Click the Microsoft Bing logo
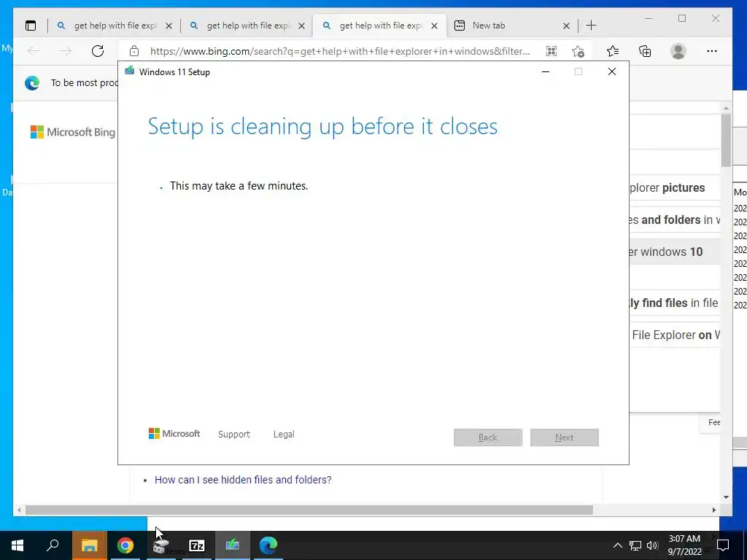747x560 pixels. tap(73, 132)
